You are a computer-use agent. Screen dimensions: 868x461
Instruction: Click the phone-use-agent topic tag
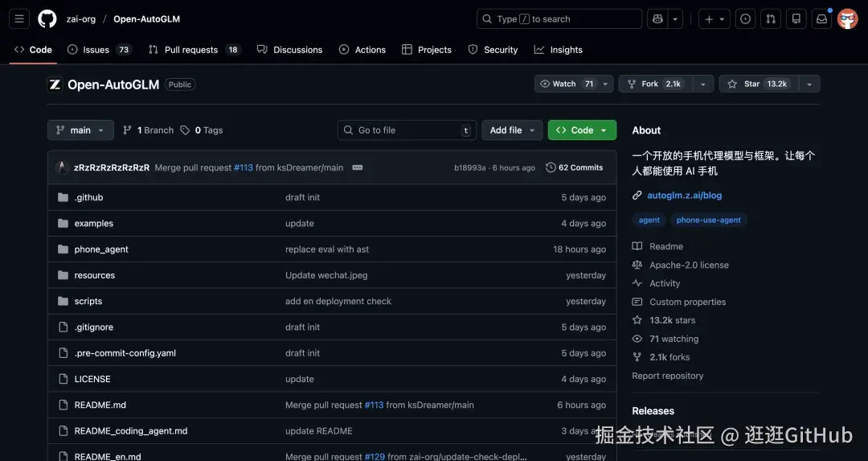[x=708, y=220]
